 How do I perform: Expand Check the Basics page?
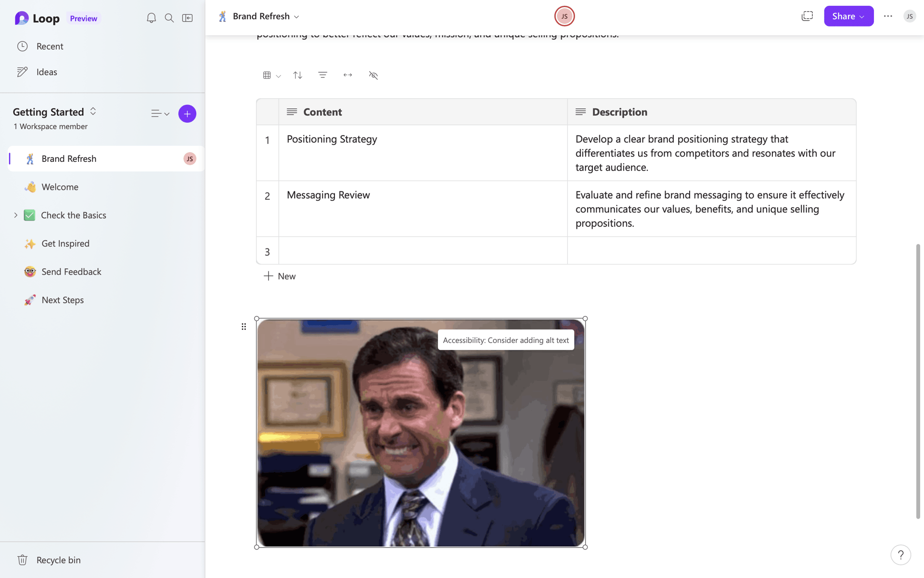click(x=15, y=215)
